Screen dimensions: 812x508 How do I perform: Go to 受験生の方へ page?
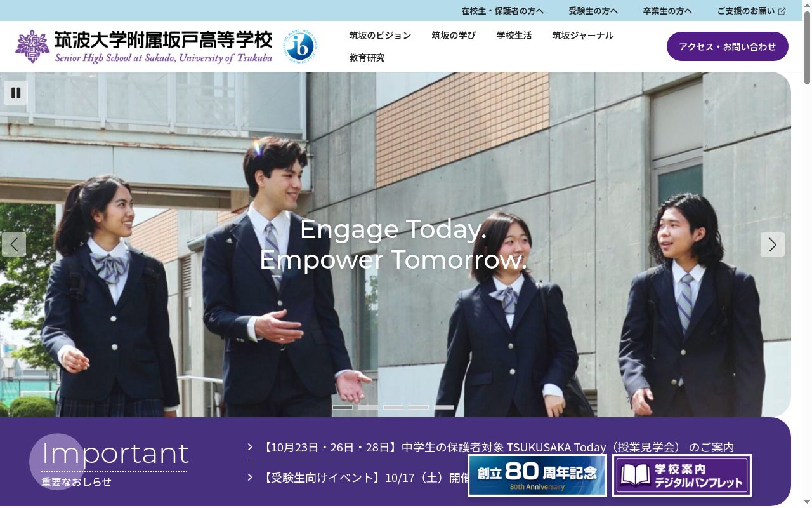pos(593,11)
